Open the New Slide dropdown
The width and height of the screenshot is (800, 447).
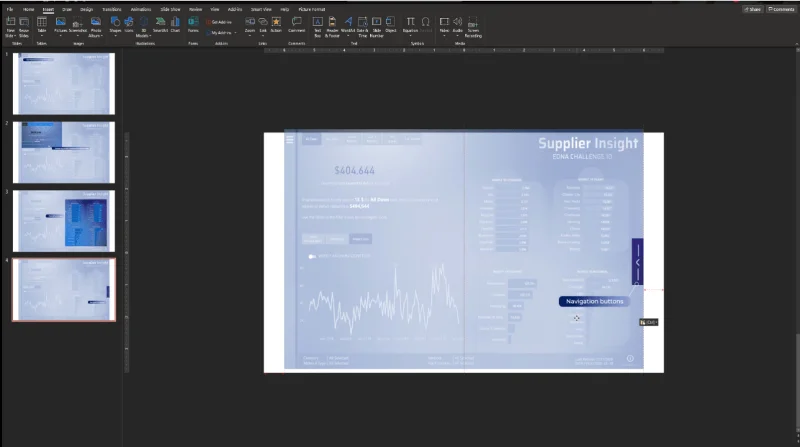10,34
